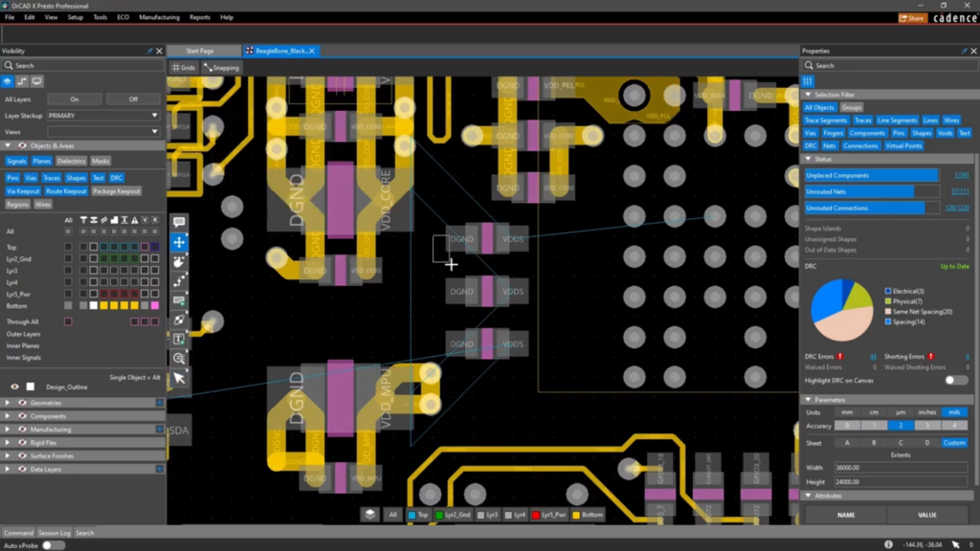The image size is (980, 551).
Task: Click the zoom magnifier tool
Action: tap(179, 359)
